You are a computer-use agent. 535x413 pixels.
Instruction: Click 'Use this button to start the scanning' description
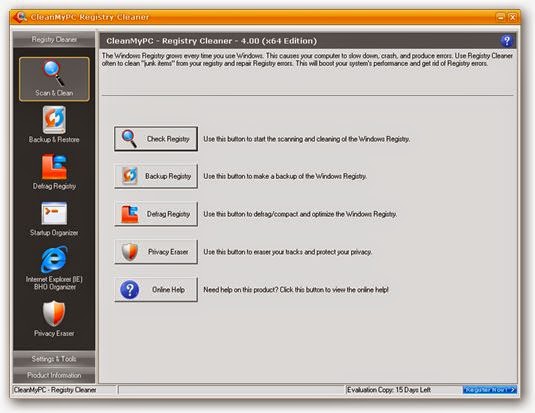[x=306, y=139]
